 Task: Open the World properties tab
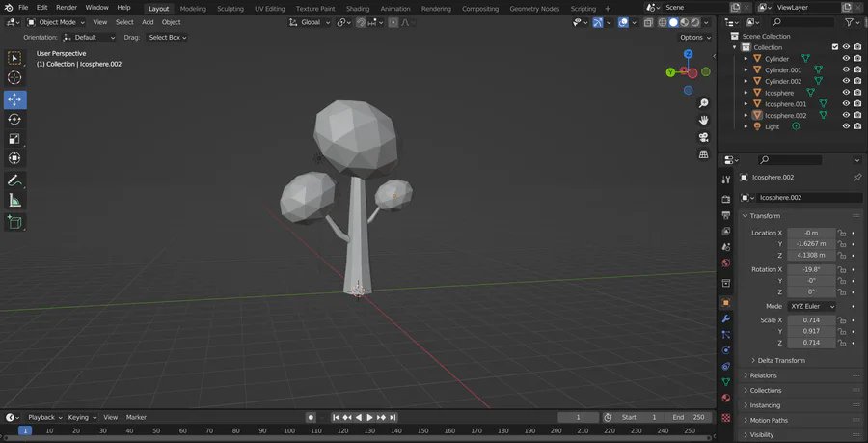click(726, 263)
